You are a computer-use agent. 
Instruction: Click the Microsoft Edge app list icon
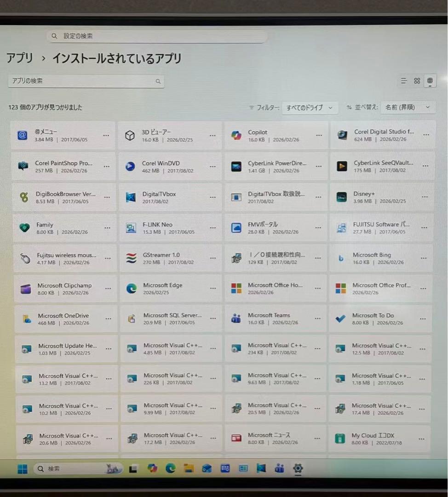(132, 289)
